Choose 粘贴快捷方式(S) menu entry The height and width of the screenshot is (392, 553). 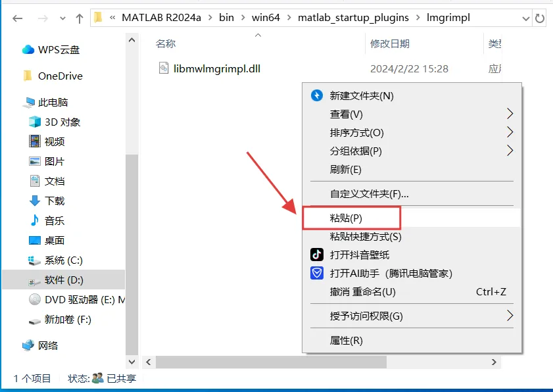(412, 236)
